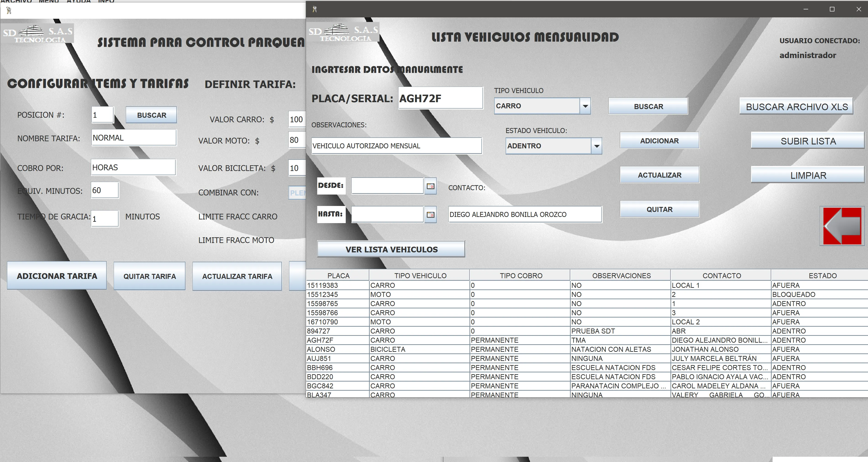Select the AGH72F row in the table
This screenshot has height=462, width=868.
click(587, 340)
